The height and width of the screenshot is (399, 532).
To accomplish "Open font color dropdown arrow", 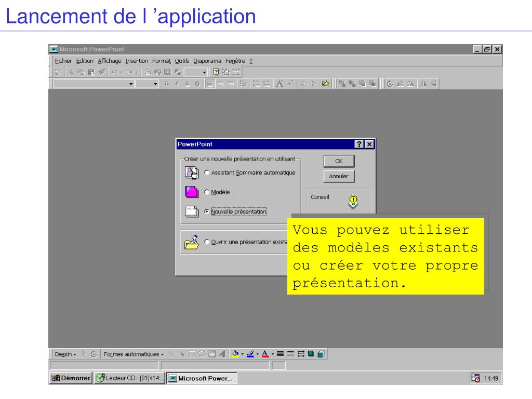I will pos(272,354).
